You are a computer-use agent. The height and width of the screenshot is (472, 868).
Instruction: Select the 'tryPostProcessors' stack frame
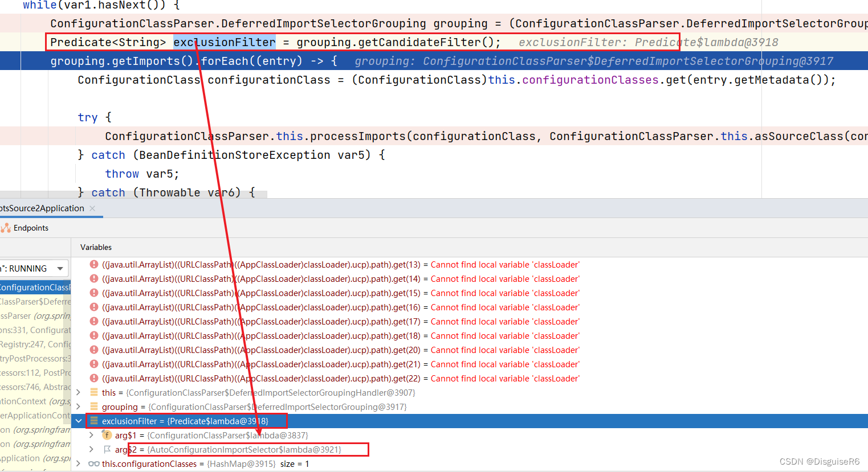tap(35, 358)
